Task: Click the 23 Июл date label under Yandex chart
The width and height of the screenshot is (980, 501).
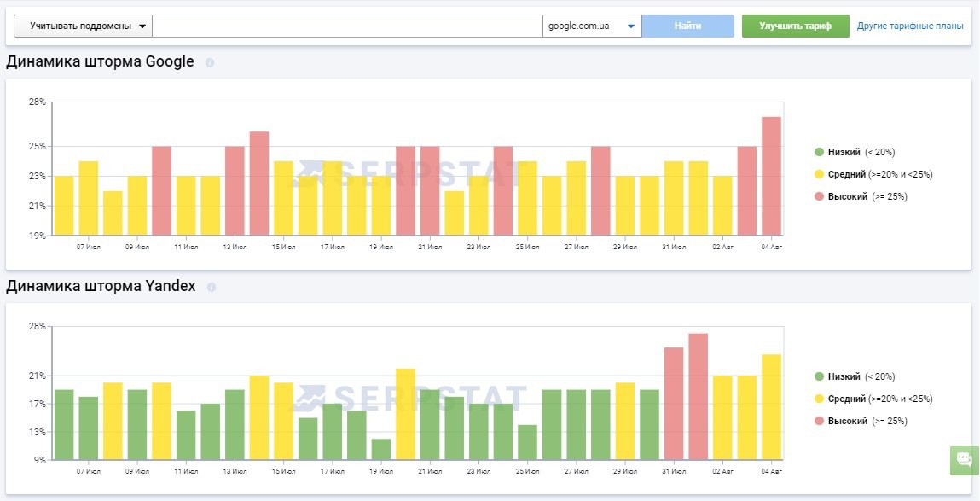Action: [x=478, y=472]
